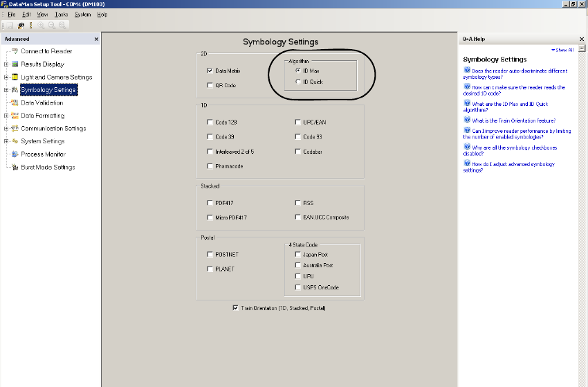Open help link about improving reader performance

point(517,134)
